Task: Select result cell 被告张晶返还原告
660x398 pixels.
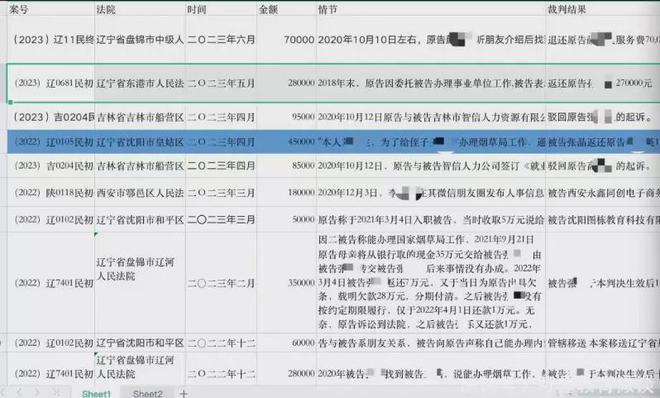Action: [603, 142]
